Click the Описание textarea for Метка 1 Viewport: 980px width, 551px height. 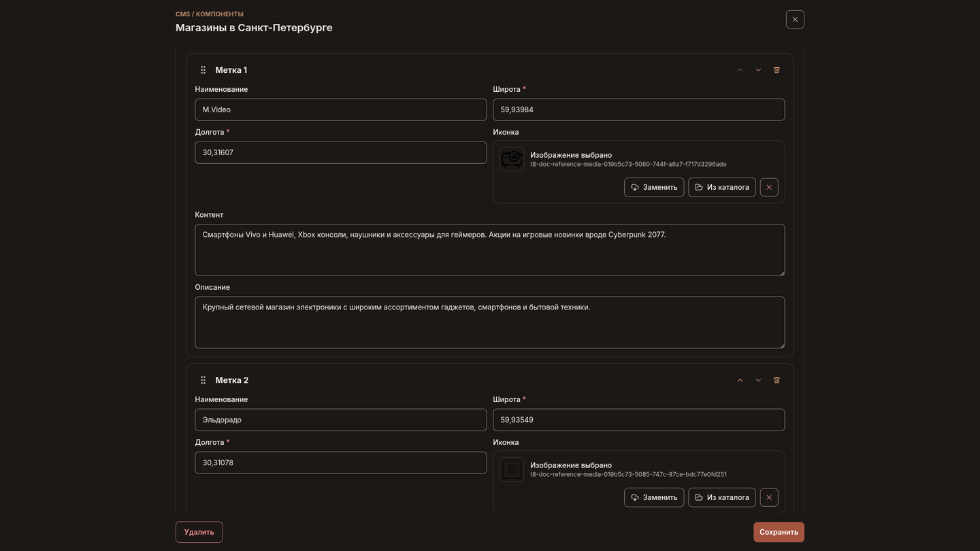click(490, 322)
